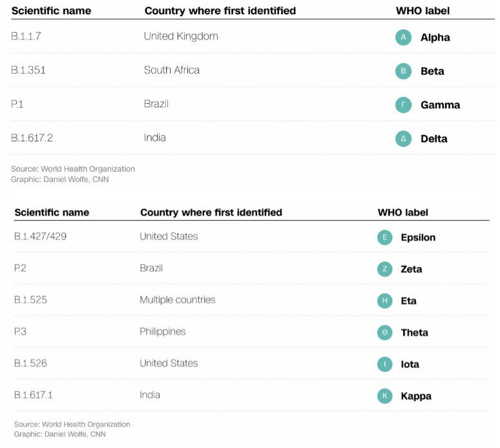This screenshot has height=448, width=500.
Task: Click the 'Philippines' country cell
Action: pos(162,332)
